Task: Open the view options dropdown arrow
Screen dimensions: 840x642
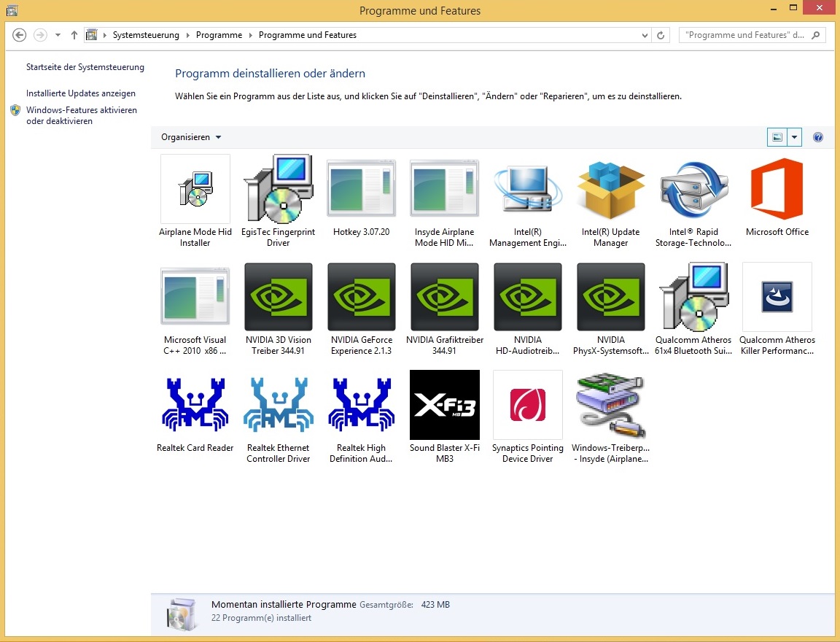Action: [795, 137]
